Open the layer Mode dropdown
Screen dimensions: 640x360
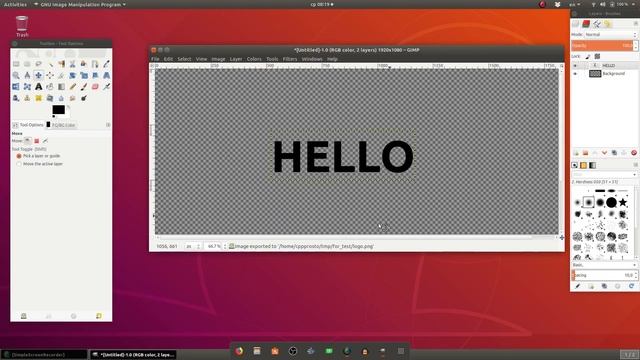point(611,35)
